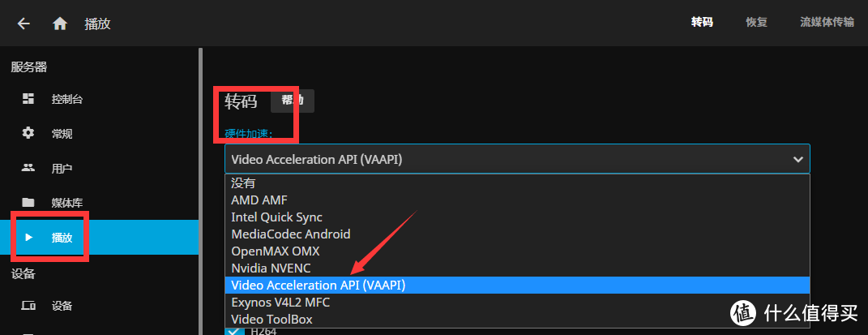Click the back arrow icon
The height and width of the screenshot is (335, 868).
click(x=24, y=24)
